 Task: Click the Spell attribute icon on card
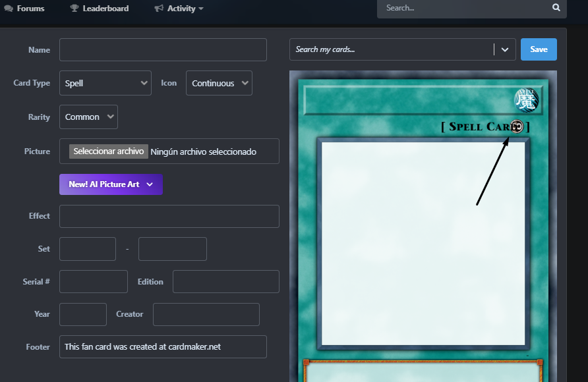[x=526, y=100]
